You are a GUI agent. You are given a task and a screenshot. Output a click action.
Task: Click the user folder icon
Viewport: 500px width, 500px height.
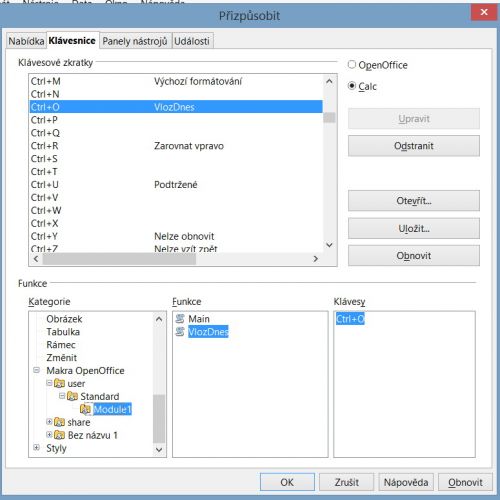59,384
